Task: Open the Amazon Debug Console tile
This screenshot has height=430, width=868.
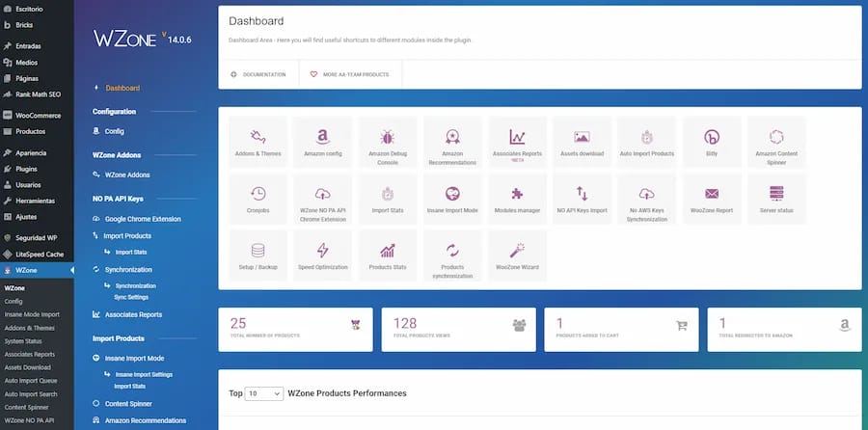Action: (388, 142)
